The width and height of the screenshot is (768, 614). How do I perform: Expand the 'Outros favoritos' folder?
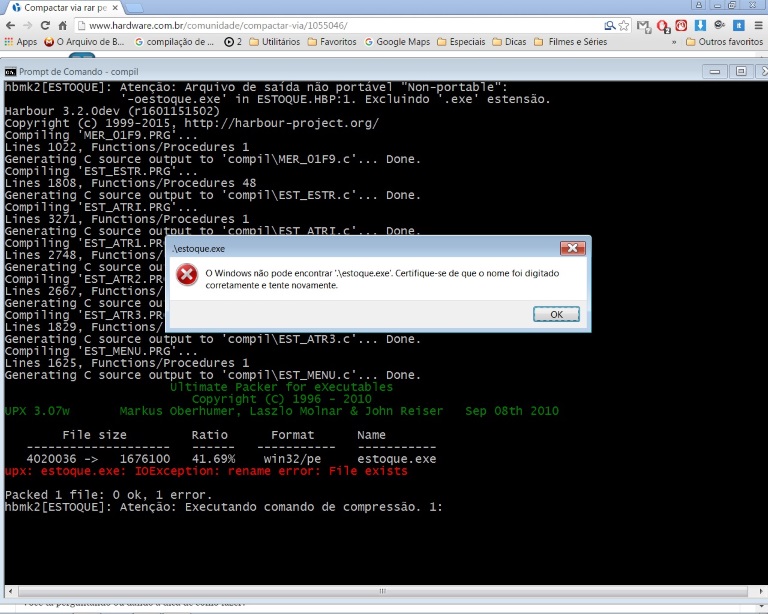[x=724, y=42]
